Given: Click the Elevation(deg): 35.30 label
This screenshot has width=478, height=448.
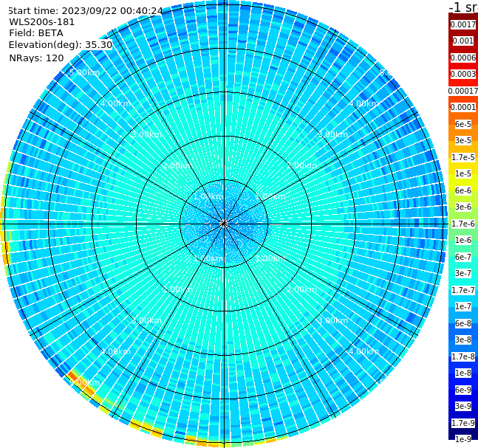Looking at the screenshot, I should [x=61, y=45].
